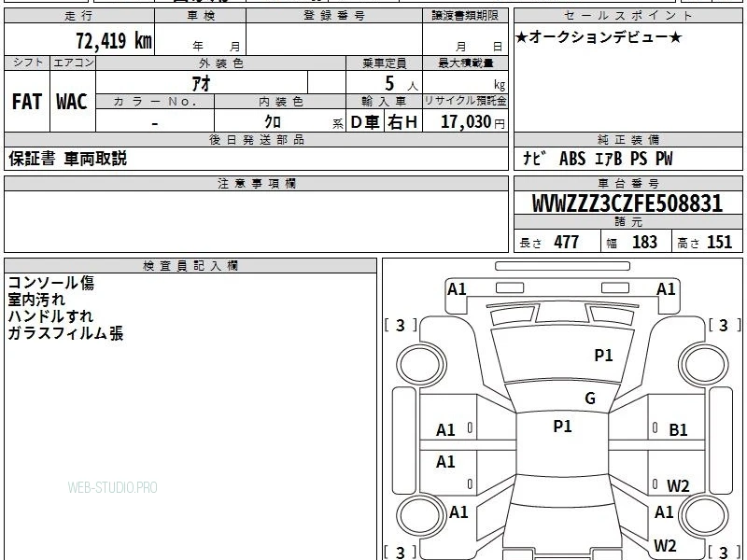Select the 内装色 header

pos(280,102)
